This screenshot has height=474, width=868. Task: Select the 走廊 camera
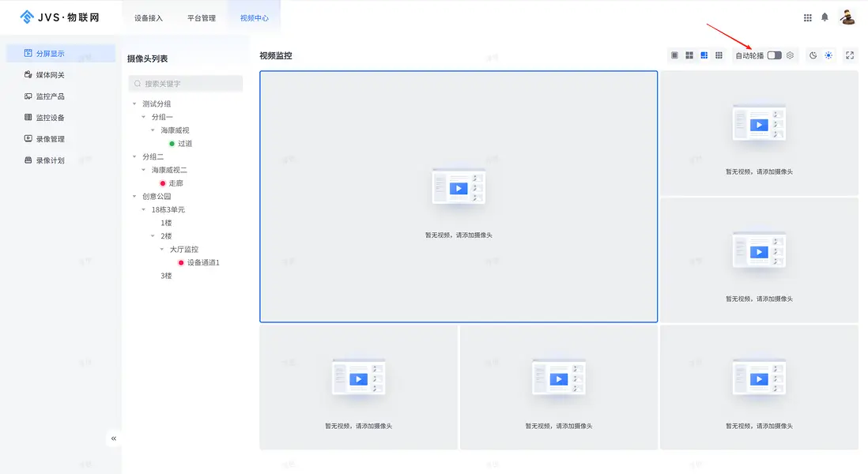pyautogui.click(x=176, y=183)
